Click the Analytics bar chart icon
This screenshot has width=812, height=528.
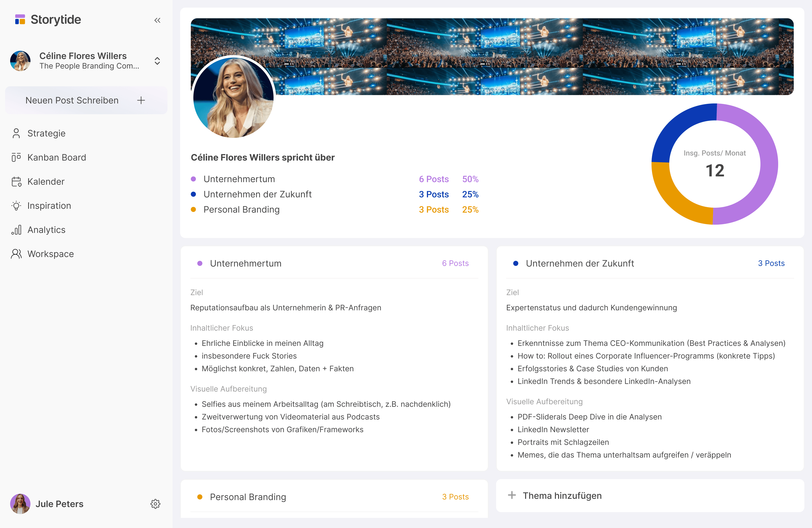16,230
